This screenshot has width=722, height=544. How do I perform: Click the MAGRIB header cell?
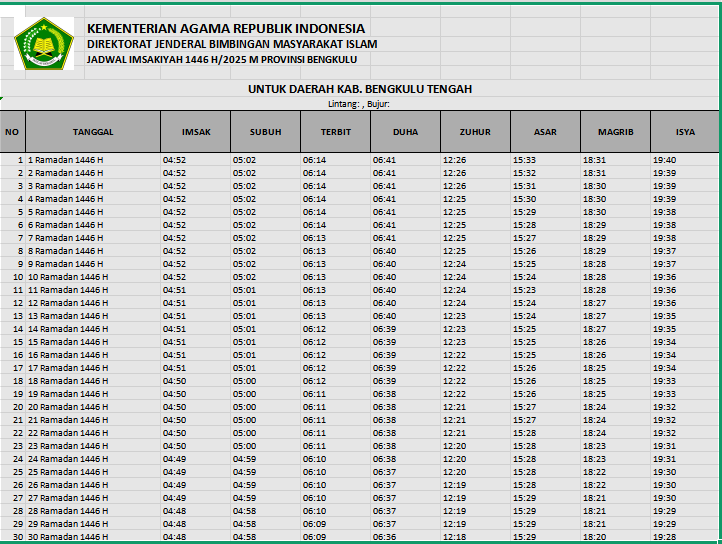(615, 131)
